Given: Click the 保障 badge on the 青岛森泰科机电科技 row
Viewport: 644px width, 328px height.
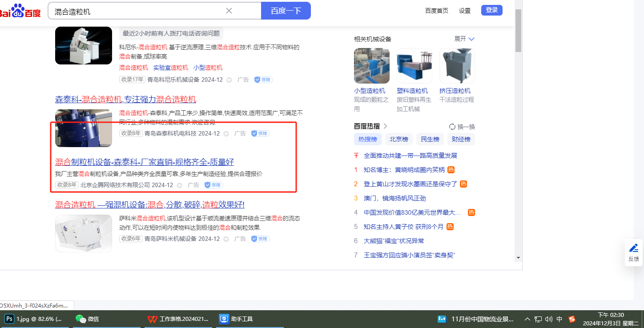Looking at the screenshot, I should (260, 133).
